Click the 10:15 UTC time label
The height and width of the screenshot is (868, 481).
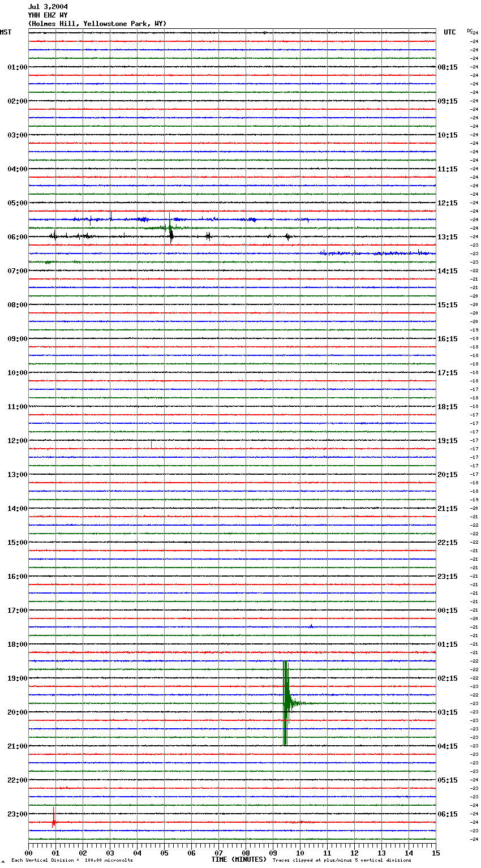[448, 135]
